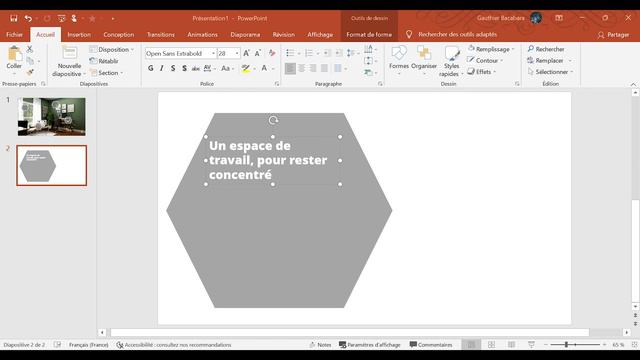Add a Nouvelle diapositive
Viewport: 640px width, 360px height.
69,61
